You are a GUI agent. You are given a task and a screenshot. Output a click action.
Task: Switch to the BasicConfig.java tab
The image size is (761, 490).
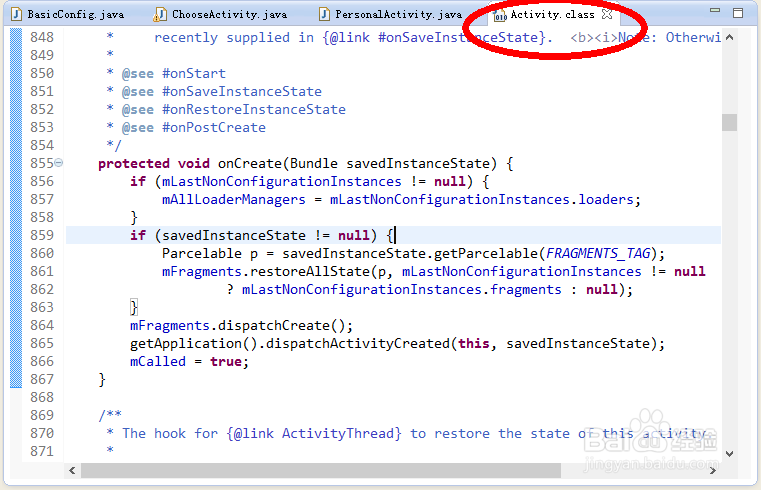[x=66, y=15]
